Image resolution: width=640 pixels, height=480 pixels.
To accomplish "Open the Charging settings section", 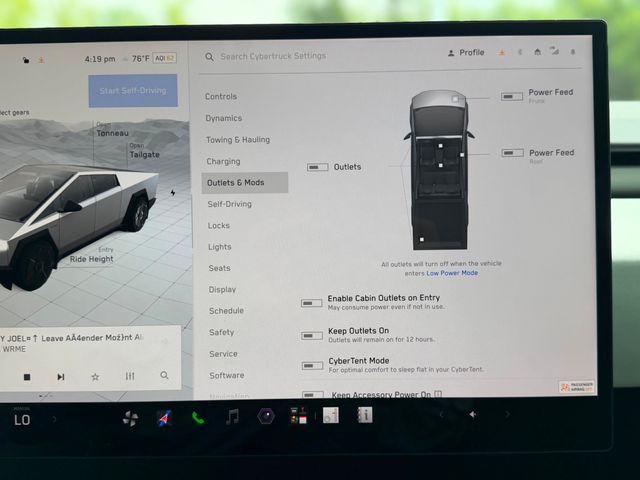I will pyautogui.click(x=223, y=161).
